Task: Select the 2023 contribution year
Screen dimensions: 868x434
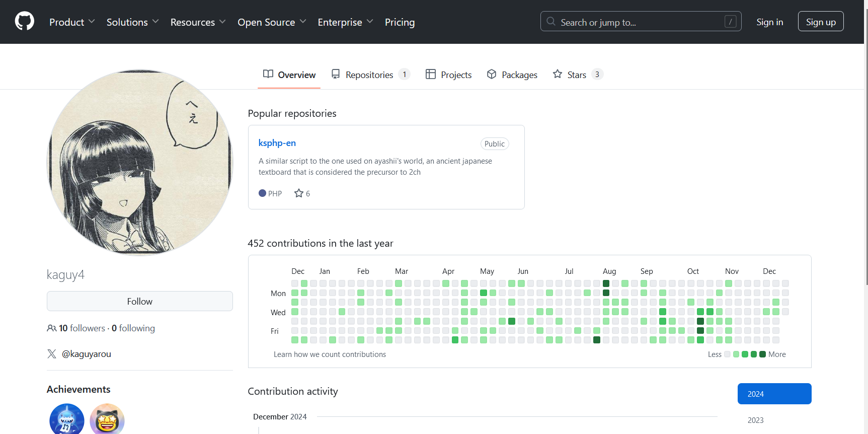Action: coord(755,420)
